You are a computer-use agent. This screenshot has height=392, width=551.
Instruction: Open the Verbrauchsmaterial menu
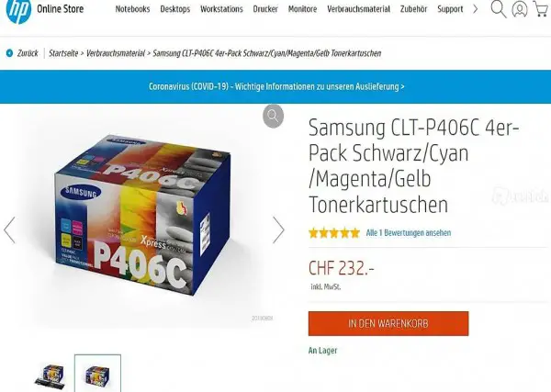point(358,9)
